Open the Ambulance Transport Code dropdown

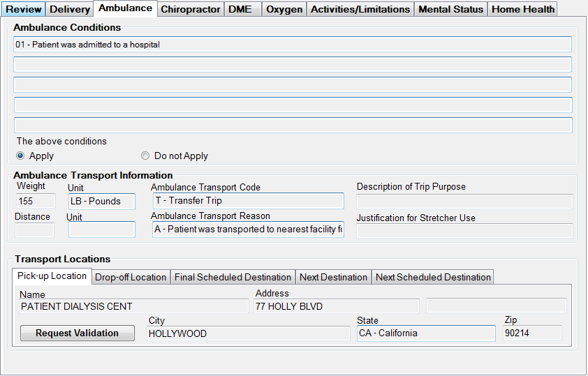click(x=247, y=201)
